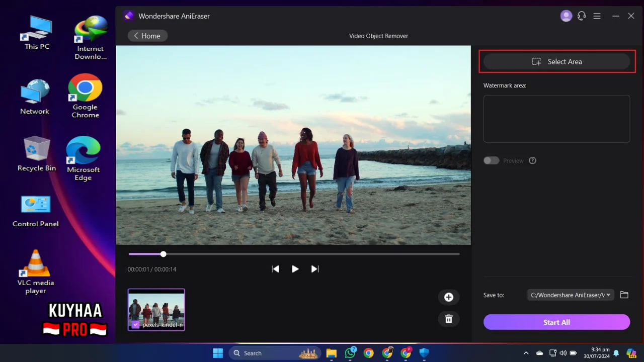Select the Google Chrome desktop shortcut

click(85, 96)
